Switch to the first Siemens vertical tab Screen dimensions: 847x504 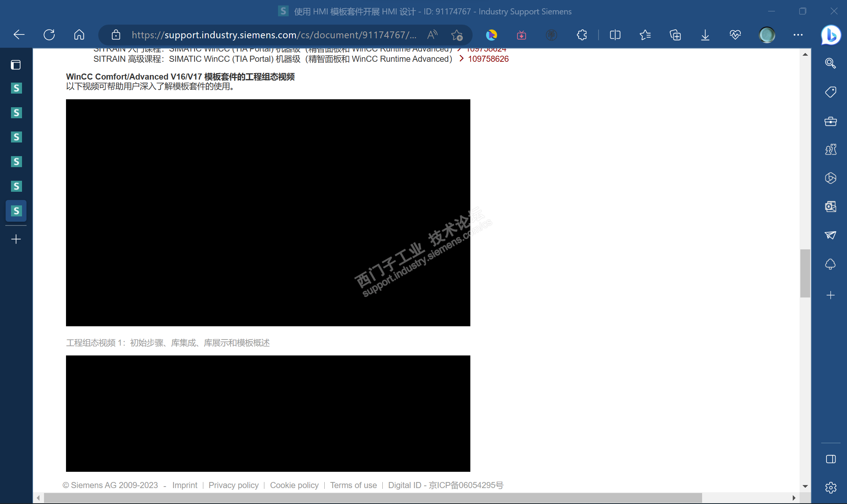(16, 88)
